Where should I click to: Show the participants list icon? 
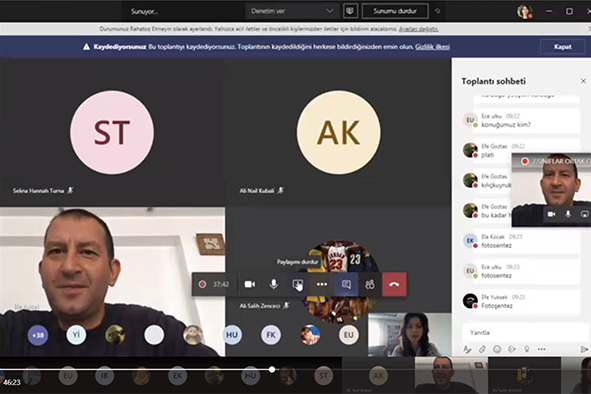370,284
